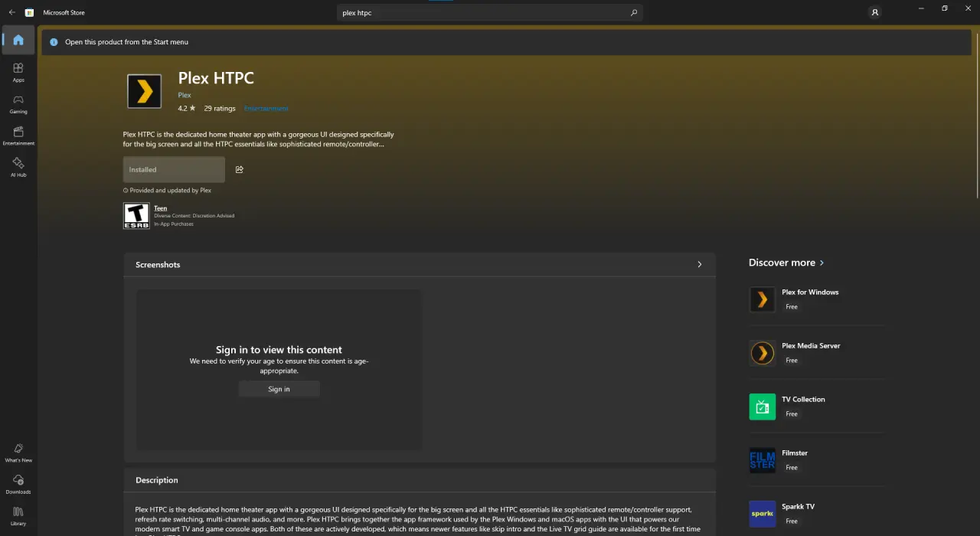Open the Library icon
This screenshot has height=536, width=980.
pos(18,515)
